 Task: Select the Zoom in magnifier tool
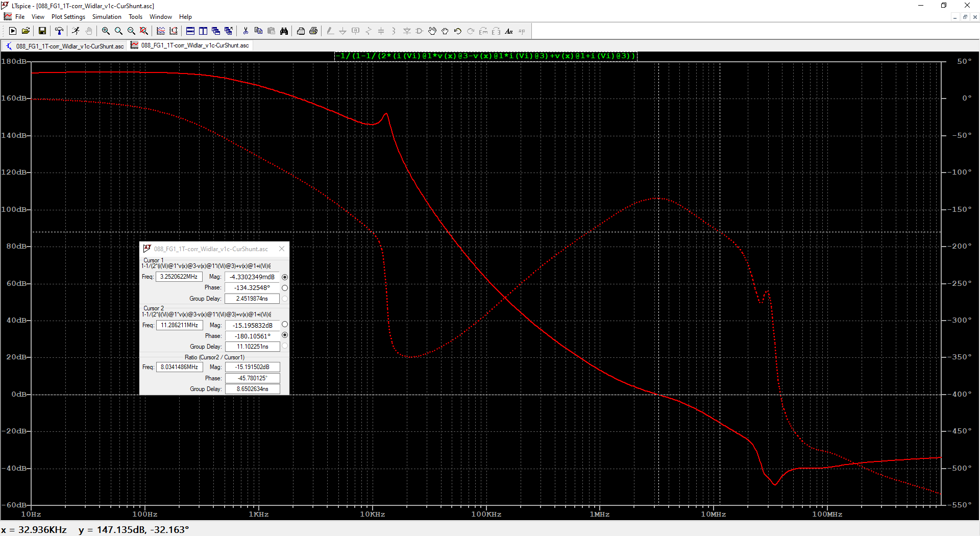(106, 31)
